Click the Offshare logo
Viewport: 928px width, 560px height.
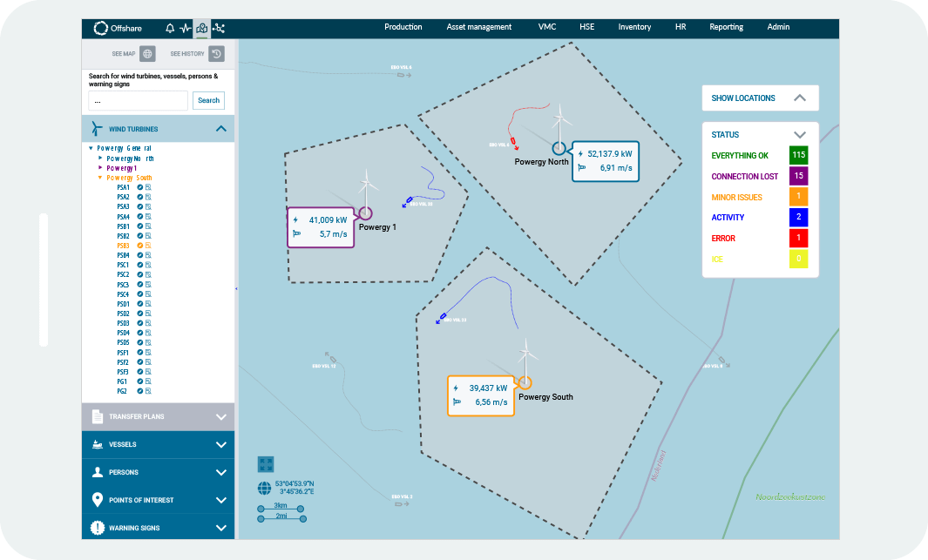(x=118, y=28)
